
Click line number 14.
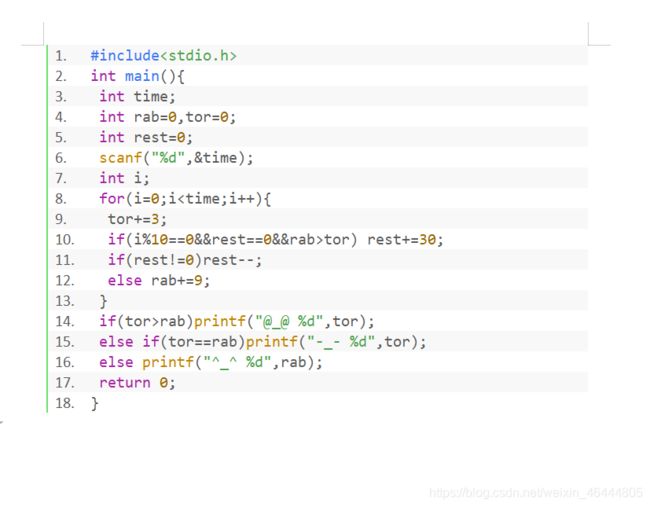pos(65,321)
